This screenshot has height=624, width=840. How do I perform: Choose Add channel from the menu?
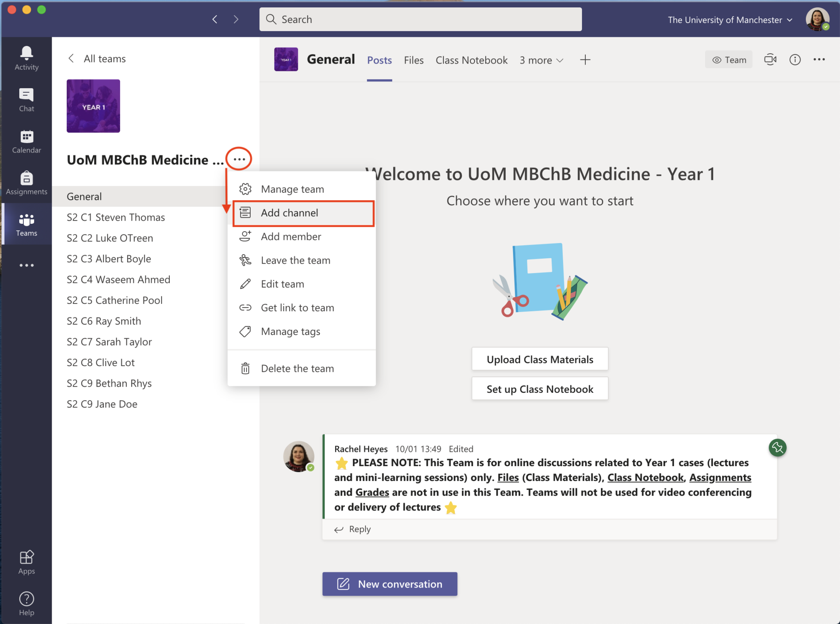pos(289,213)
